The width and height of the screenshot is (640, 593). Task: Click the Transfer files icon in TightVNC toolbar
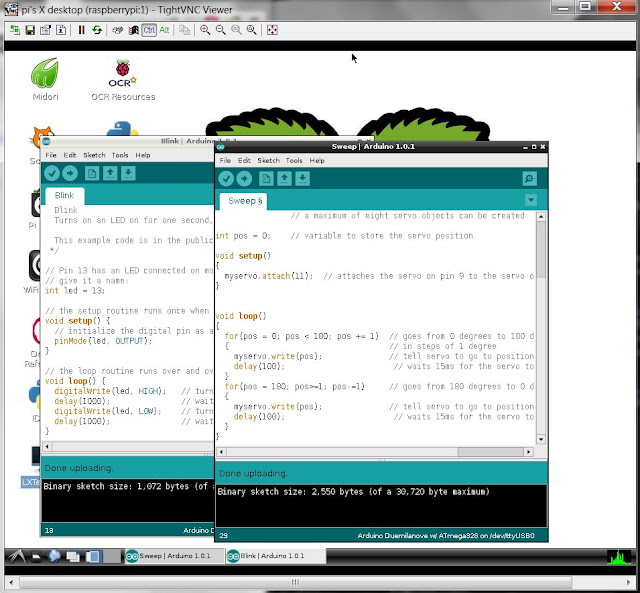[x=185, y=30]
